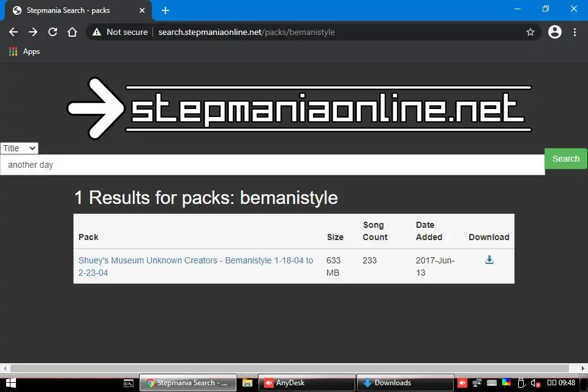Click the taskbar clock showing 09:48
The width and height of the screenshot is (588, 392).
point(562,383)
